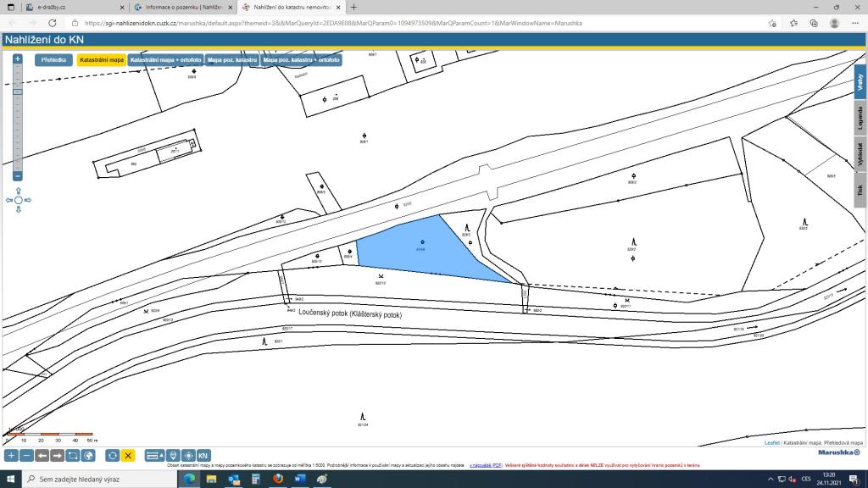Click the minus at the bottom of zoom slider
868x488 pixels.
click(18, 176)
